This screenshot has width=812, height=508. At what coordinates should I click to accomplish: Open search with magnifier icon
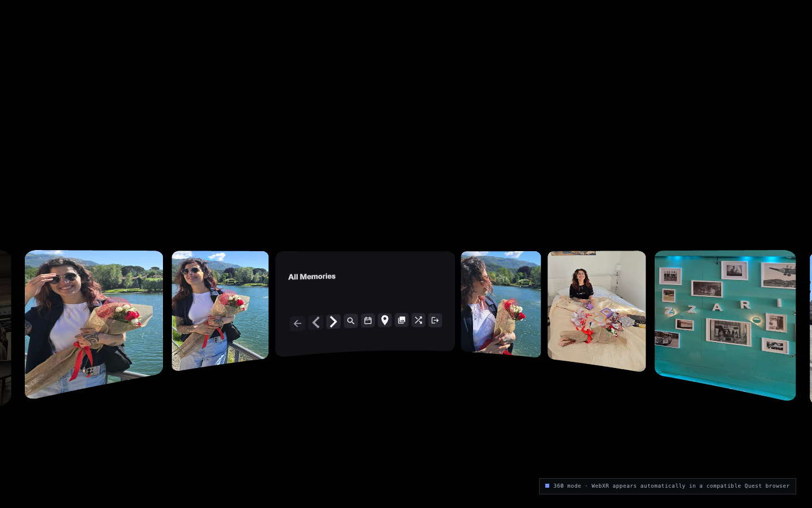[351, 321]
